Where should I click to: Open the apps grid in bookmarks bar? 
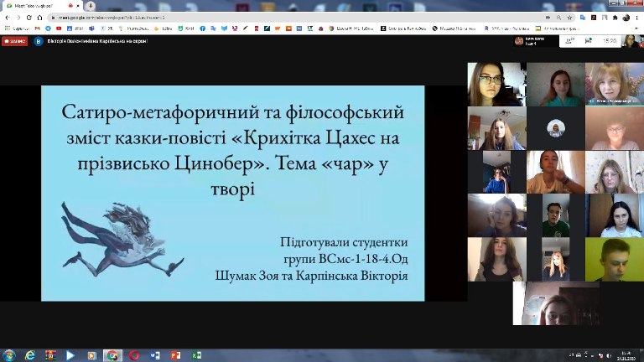pos(7,28)
